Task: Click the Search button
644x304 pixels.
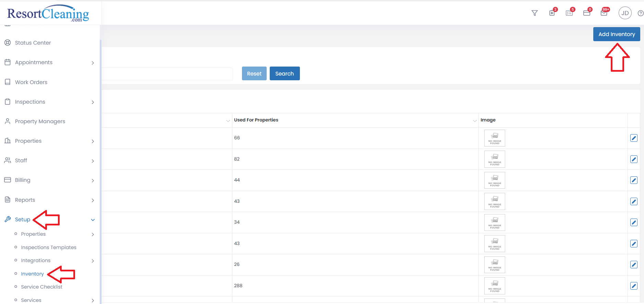Action: (284, 74)
